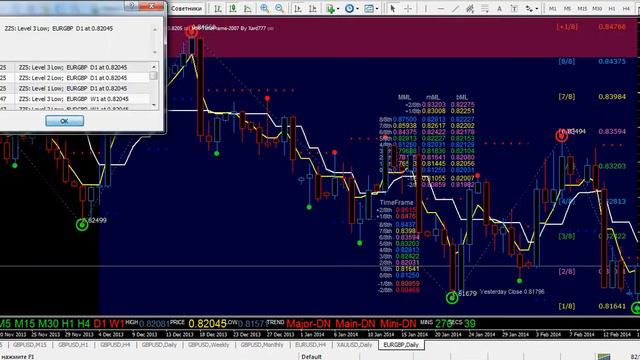Switch chart to M5 timeframe
This screenshot has width=640, height=360.
[x=567, y=9]
